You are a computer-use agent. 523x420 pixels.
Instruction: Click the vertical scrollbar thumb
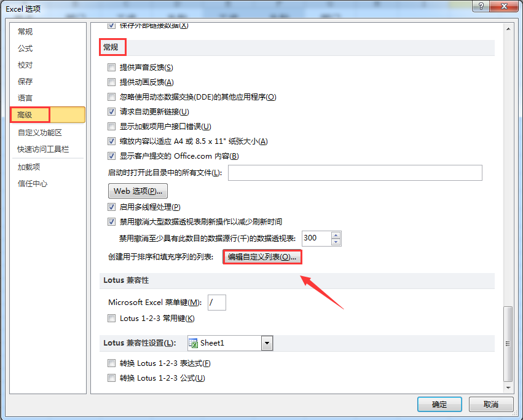tap(508, 344)
